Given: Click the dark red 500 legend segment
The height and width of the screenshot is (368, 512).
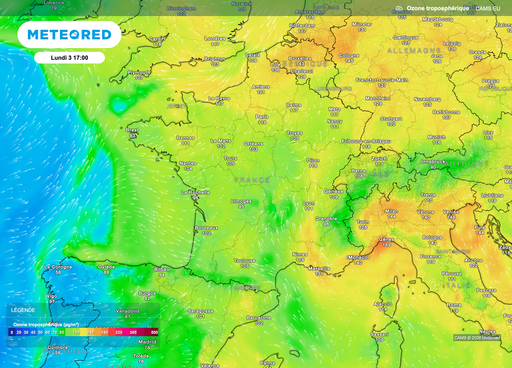Looking at the screenshot, I should point(154,332).
